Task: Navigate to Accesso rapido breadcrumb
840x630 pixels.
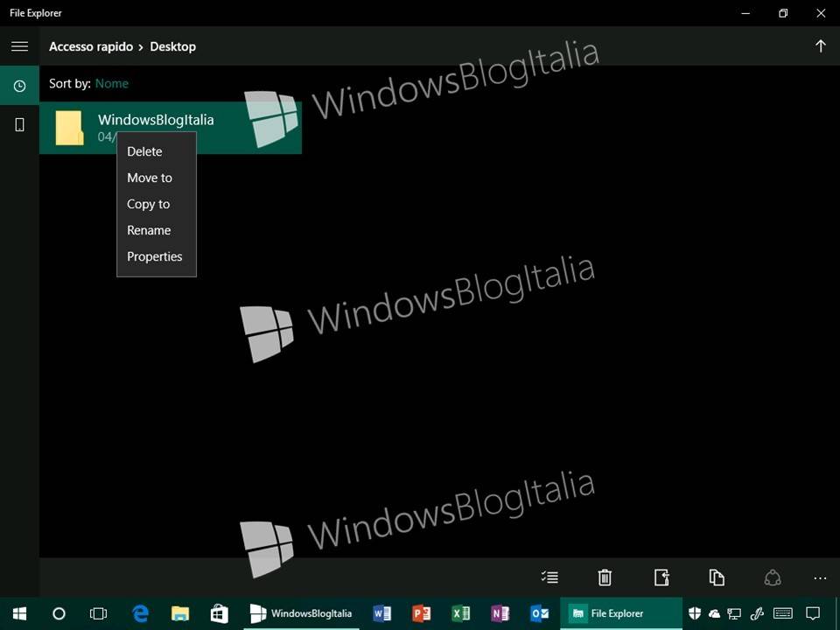Action: tap(90, 46)
